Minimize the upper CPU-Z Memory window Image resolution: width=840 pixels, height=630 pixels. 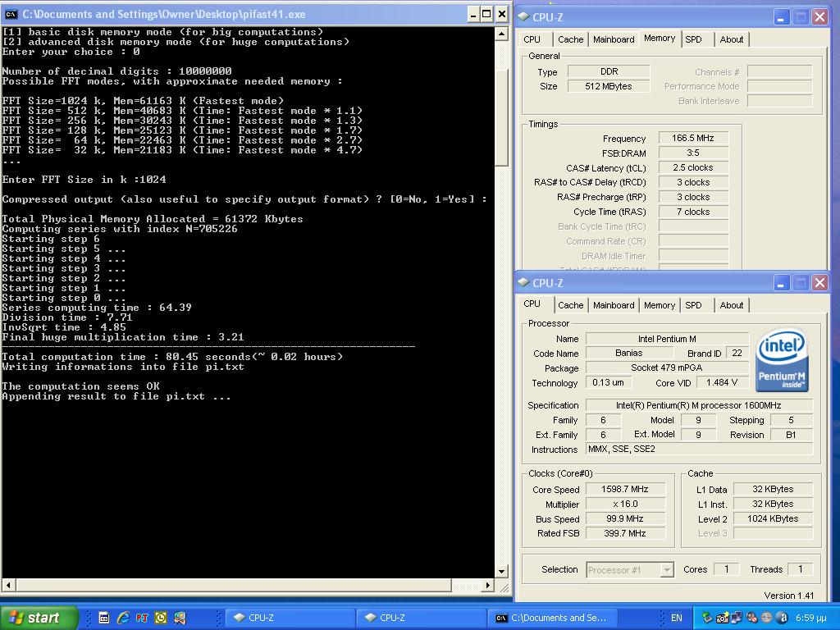click(x=781, y=16)
